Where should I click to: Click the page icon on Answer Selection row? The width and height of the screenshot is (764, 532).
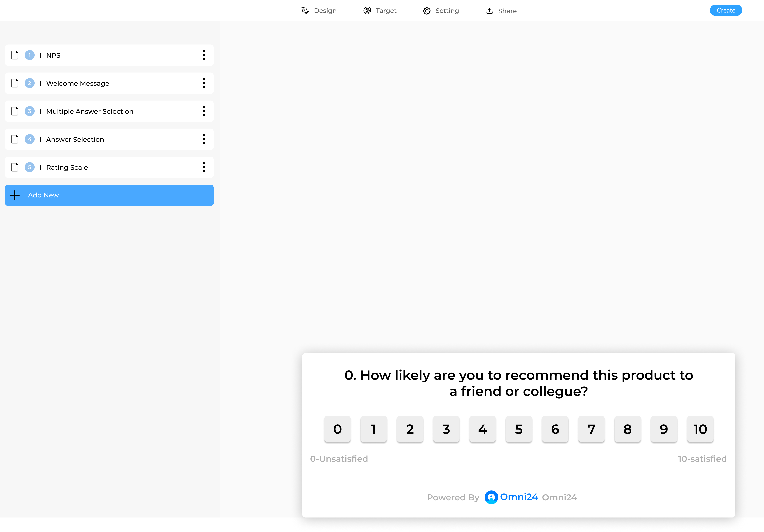tap(15, 139)
